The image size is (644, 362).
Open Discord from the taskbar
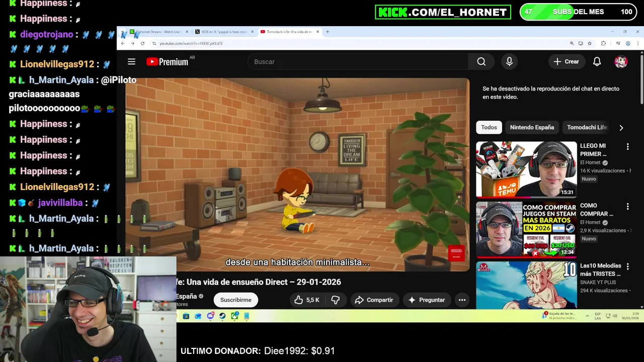pos(210,316)
